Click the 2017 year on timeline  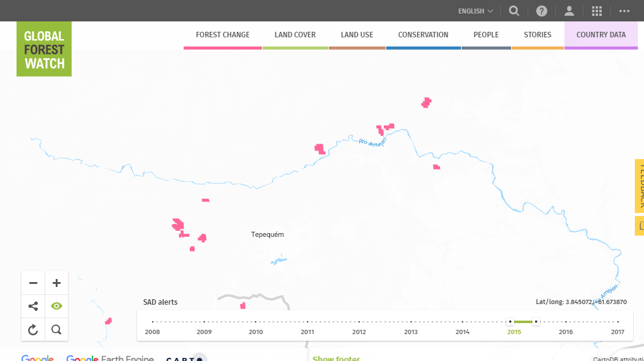(617, 332)
